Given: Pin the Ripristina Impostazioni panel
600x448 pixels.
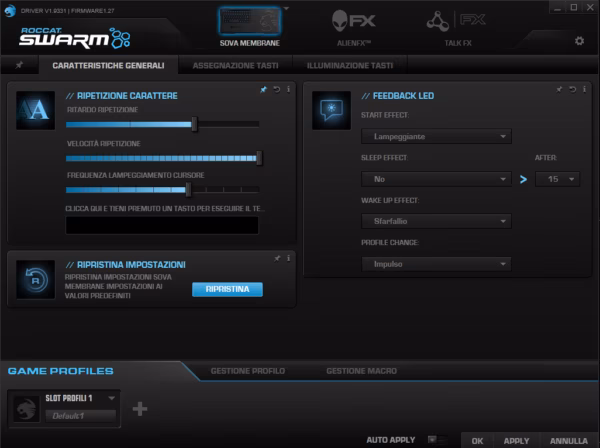Looking at the screenshot, I should click(277, 259).
